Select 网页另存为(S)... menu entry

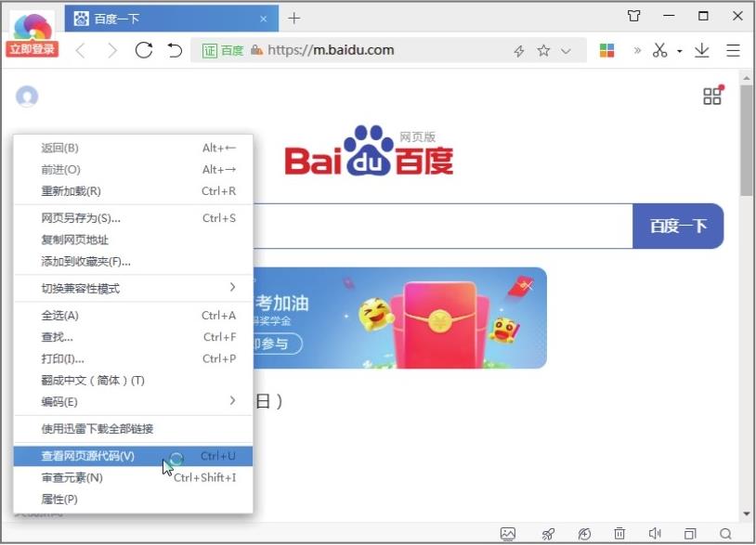(133, 218)
